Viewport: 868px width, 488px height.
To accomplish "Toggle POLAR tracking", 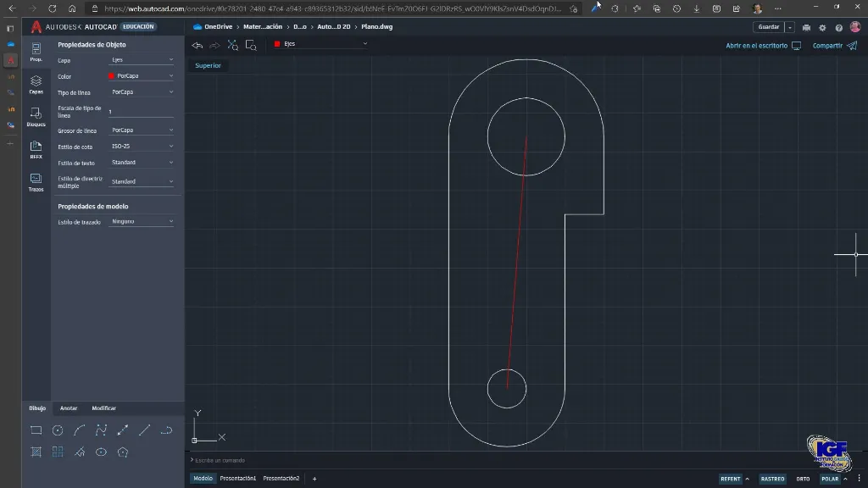I will [x=829, y=479].
